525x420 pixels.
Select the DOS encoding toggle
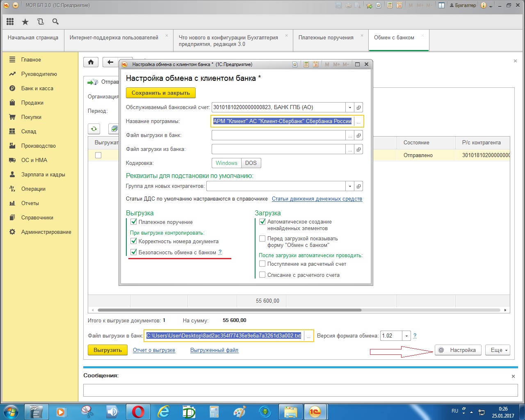tap(251, 163)
